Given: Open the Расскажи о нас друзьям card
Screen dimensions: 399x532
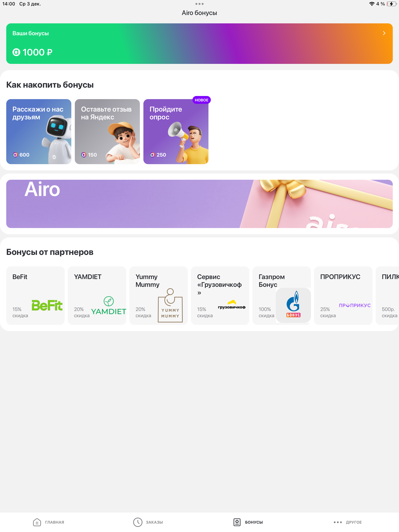Looking at the screenshot, I should 39,132.
